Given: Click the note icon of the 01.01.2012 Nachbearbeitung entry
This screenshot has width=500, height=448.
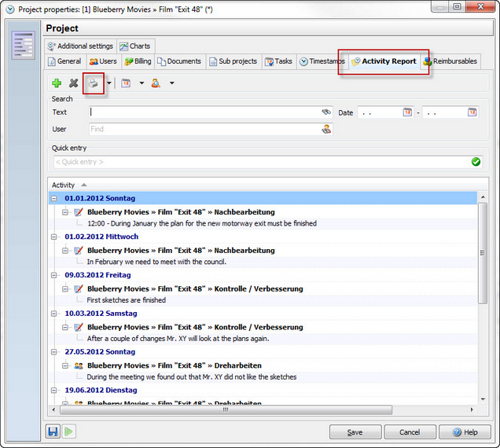Looking at the screenshot, I should (x=79, y=212).
